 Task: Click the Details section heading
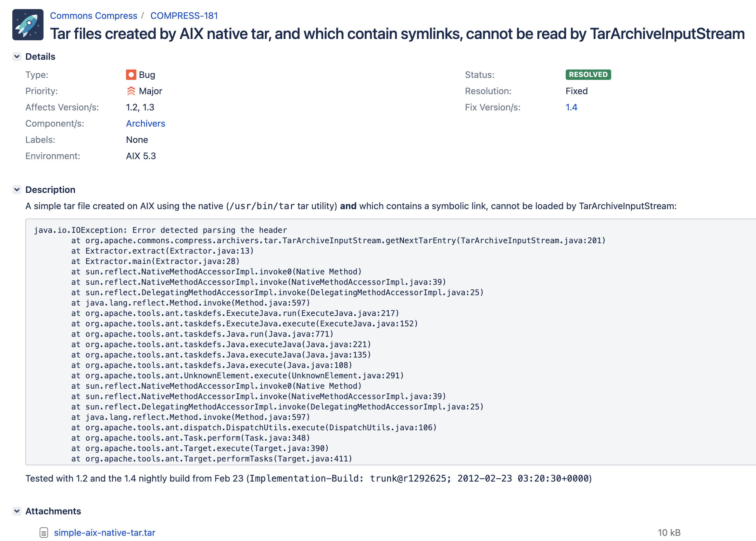[40, 57]
